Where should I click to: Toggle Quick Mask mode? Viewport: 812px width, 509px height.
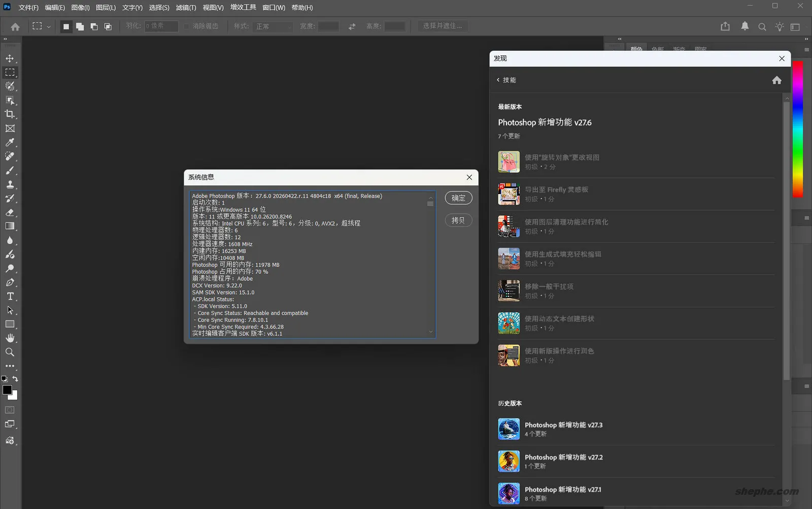click(x=10, y=410)
